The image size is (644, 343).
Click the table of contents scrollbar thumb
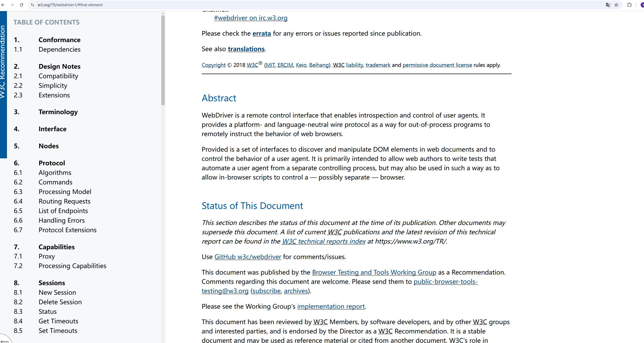[163, 60]
